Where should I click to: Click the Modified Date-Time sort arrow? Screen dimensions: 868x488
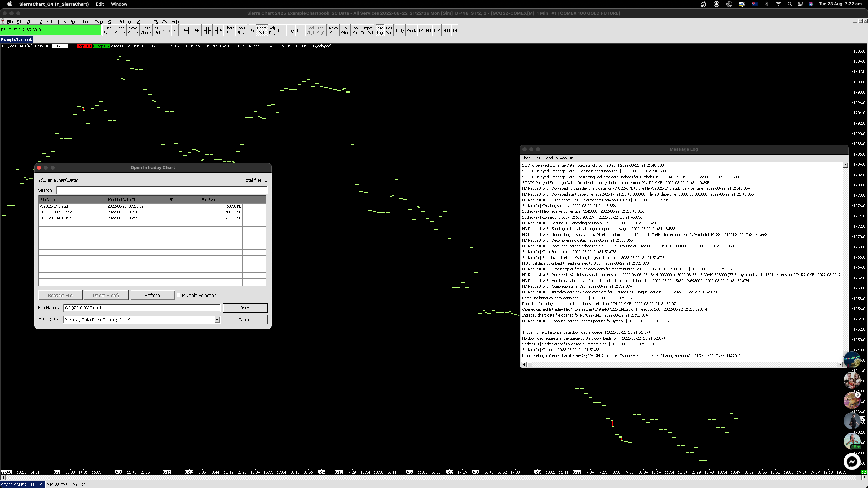click(x=171, y=200)
